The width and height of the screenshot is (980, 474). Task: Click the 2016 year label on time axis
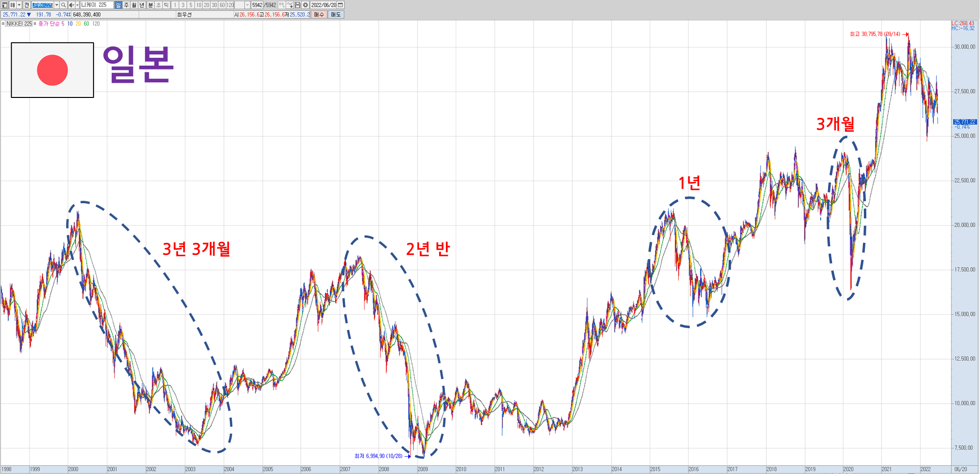(x=693, y=469)
